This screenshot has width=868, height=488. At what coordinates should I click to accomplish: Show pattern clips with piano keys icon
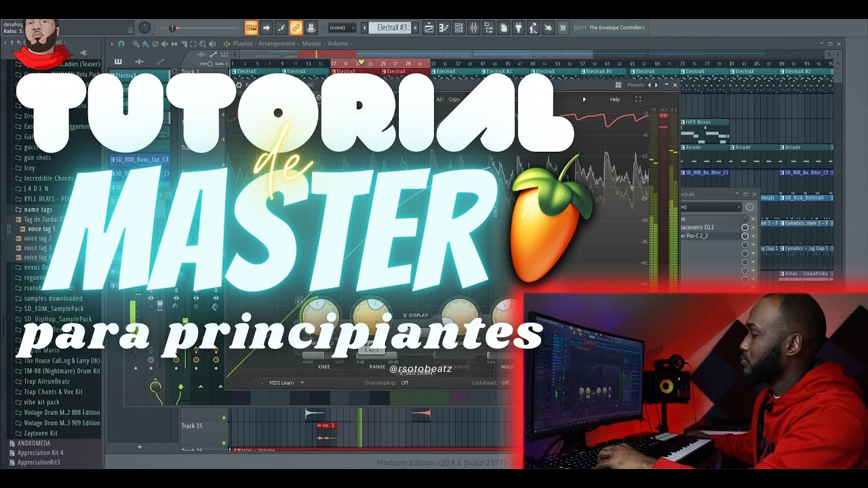(x=118, y=62)
